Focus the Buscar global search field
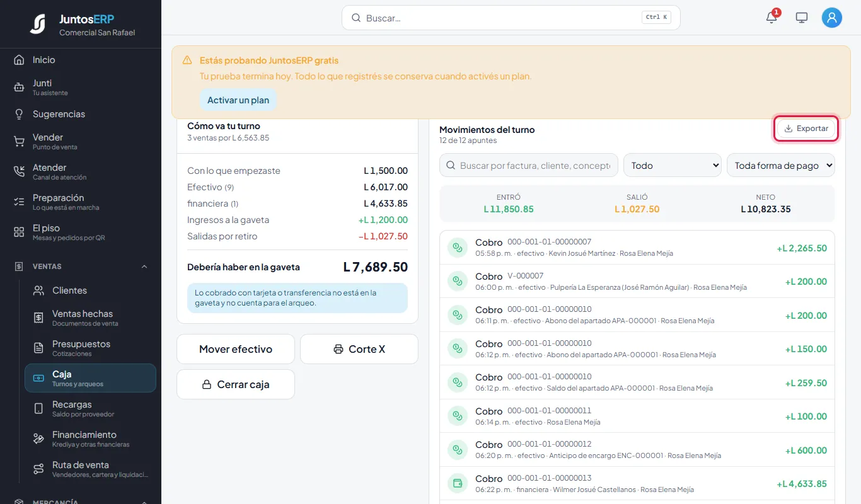 511,18
